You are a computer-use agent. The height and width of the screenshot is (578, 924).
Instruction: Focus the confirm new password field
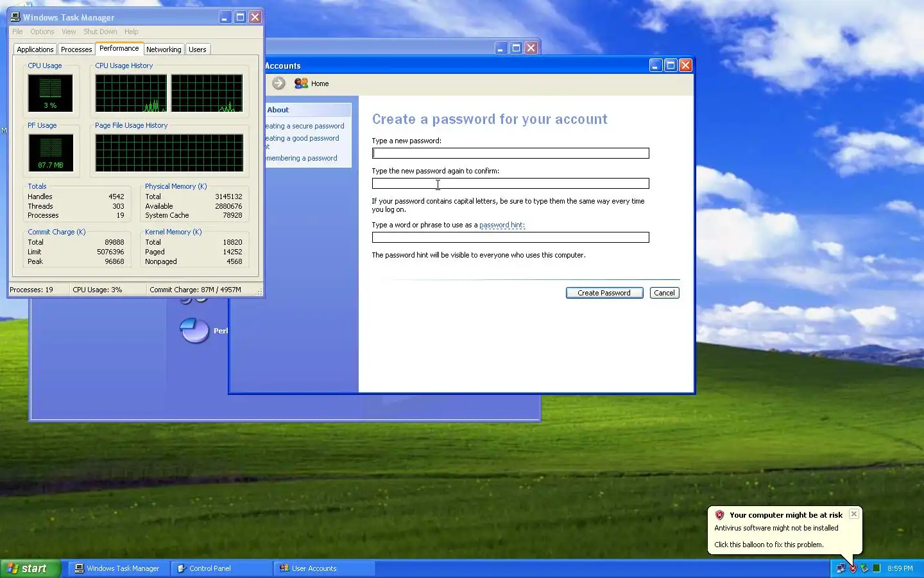point(510,183)
